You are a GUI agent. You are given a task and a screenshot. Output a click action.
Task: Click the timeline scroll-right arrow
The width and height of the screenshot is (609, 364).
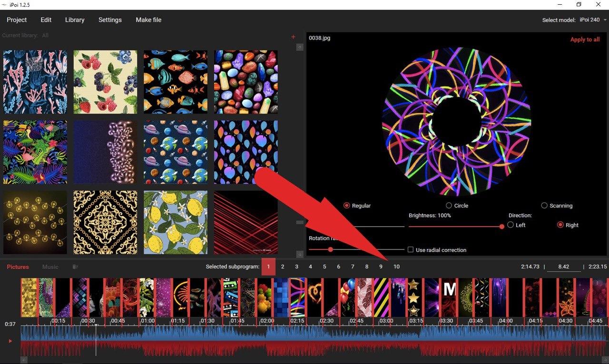coord(605,360)
